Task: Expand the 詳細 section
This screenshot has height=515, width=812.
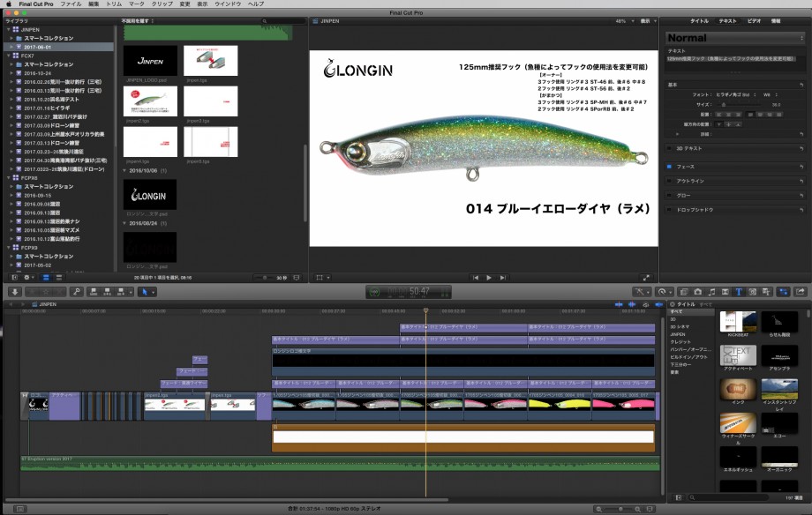Action: pos(677,134)
